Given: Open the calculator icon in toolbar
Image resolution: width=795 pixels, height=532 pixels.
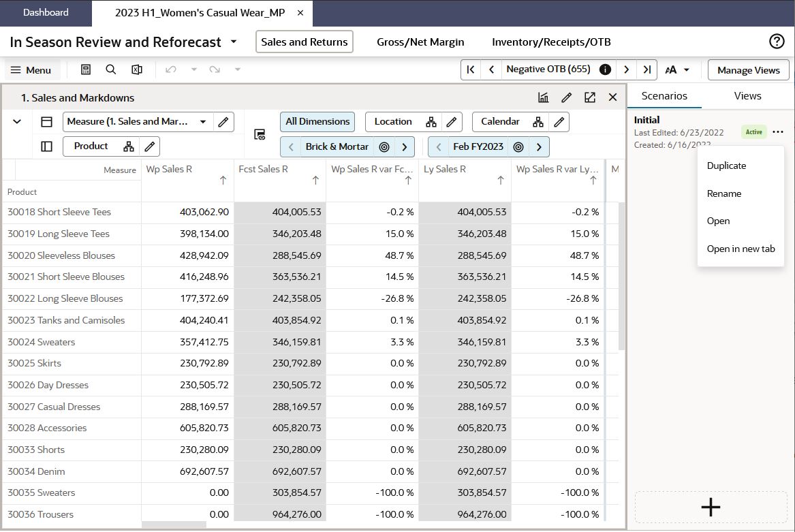Looking at the screenshot, I should tap(86, 69).
